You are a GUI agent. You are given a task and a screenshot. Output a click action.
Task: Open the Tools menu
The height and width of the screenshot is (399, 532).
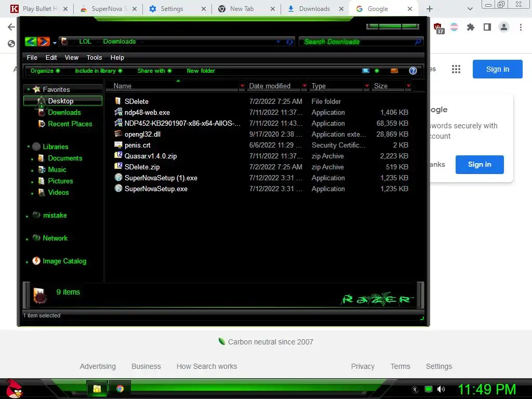pyautogui.click(x=95, y=57)
